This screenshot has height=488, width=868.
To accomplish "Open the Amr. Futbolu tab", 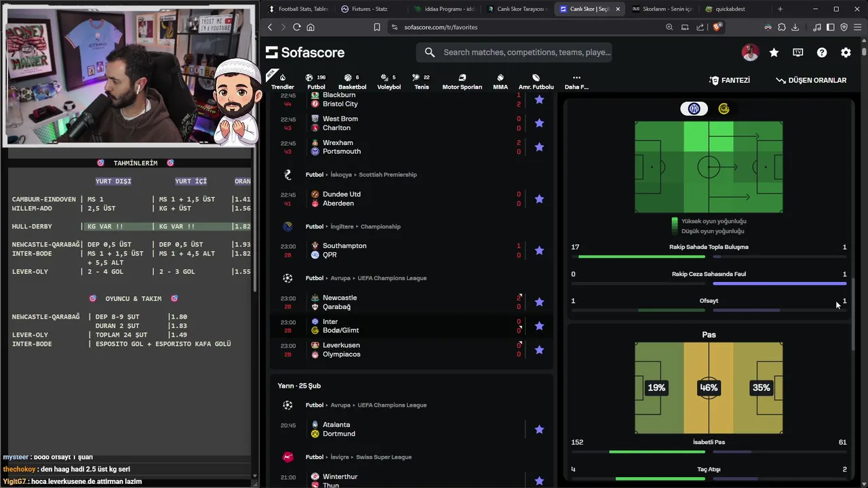I will (536, 81).
